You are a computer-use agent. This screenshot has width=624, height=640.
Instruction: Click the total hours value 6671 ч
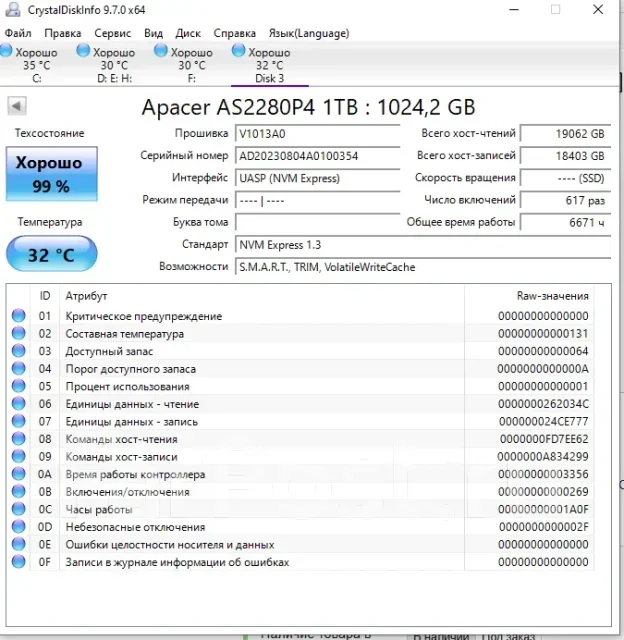[565, 222]
